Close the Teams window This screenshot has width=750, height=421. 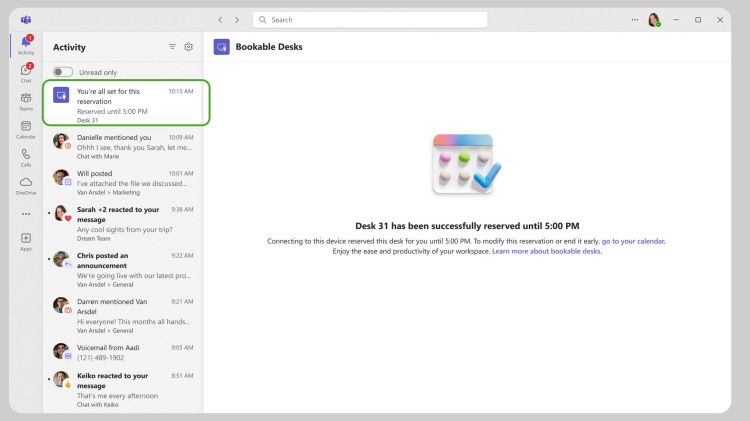[x=720, y=20]
